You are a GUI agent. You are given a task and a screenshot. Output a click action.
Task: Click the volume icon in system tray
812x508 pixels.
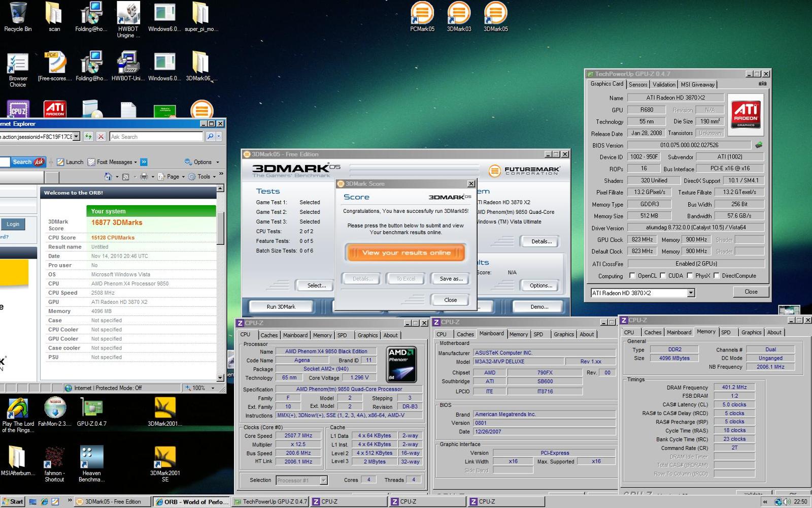pos(787,501)
